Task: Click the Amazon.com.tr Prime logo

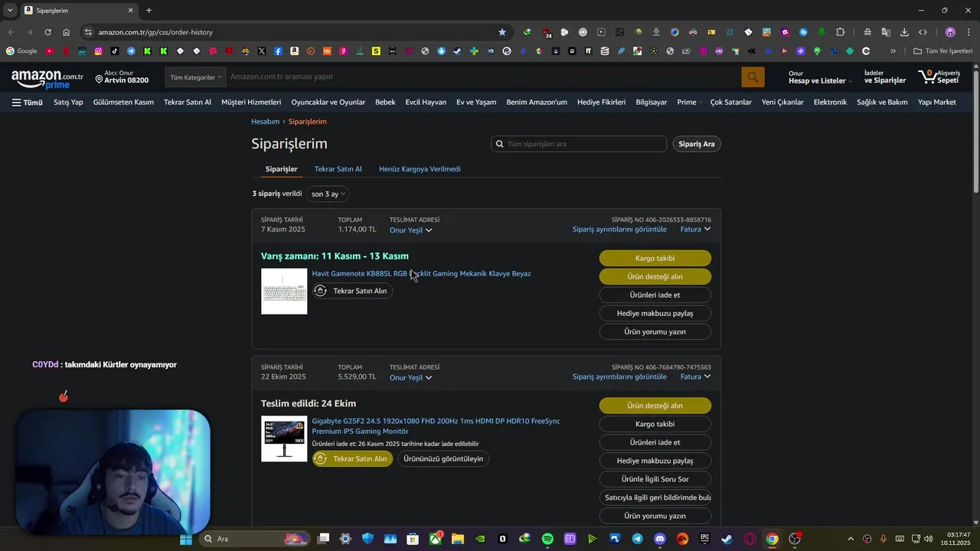Action: 47,78
